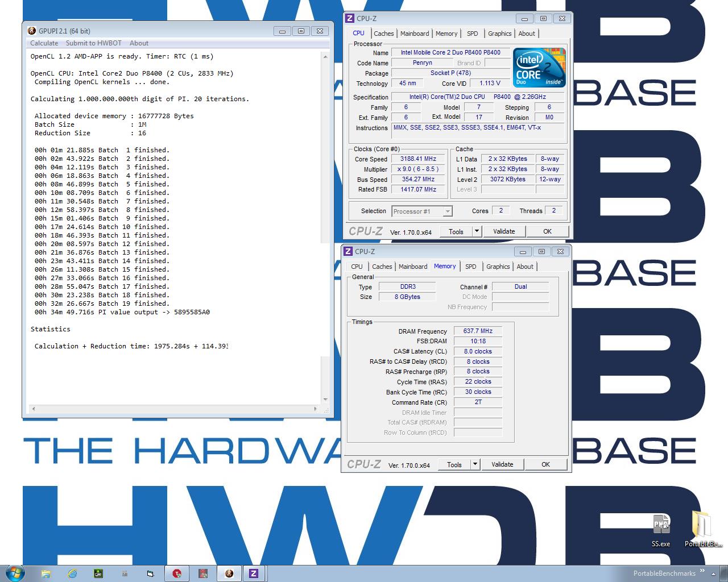Viewport: 728px width, 582px height.
Task: Click the red stop-sign taskbar app icon
Action: point(177,573)
